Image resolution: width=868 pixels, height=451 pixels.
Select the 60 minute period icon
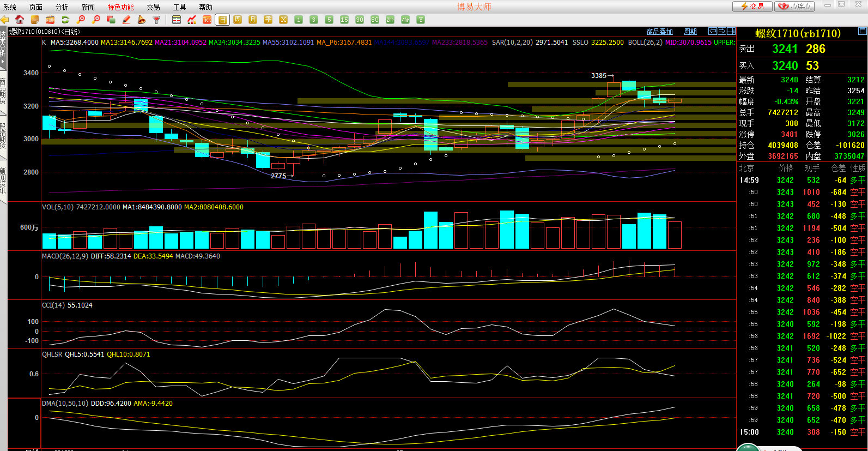[x=375, y=20]
